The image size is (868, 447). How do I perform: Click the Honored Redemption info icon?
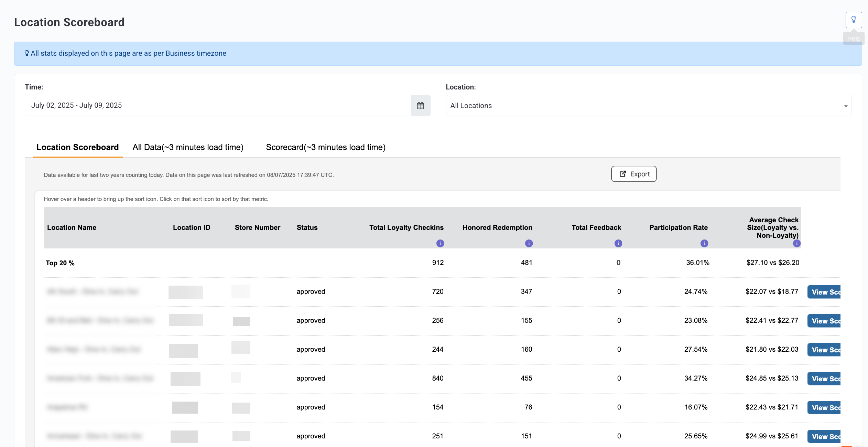tap(529, 243)
